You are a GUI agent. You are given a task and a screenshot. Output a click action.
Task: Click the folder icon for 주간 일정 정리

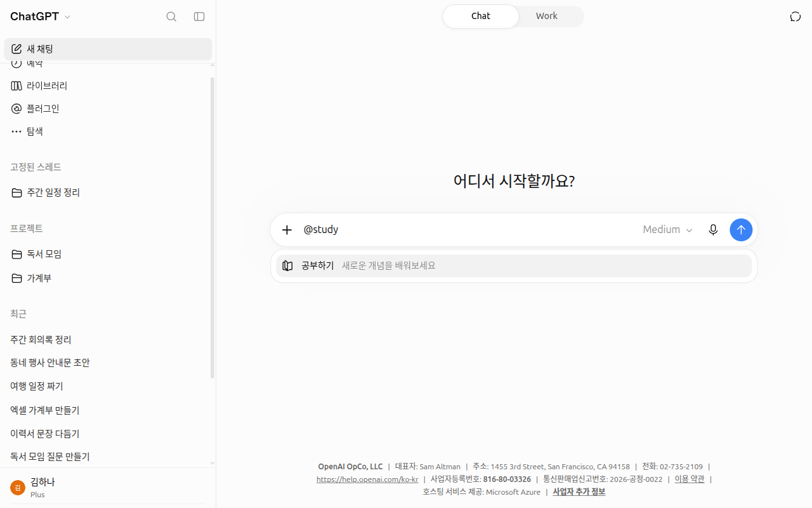[x=16, y=192]
